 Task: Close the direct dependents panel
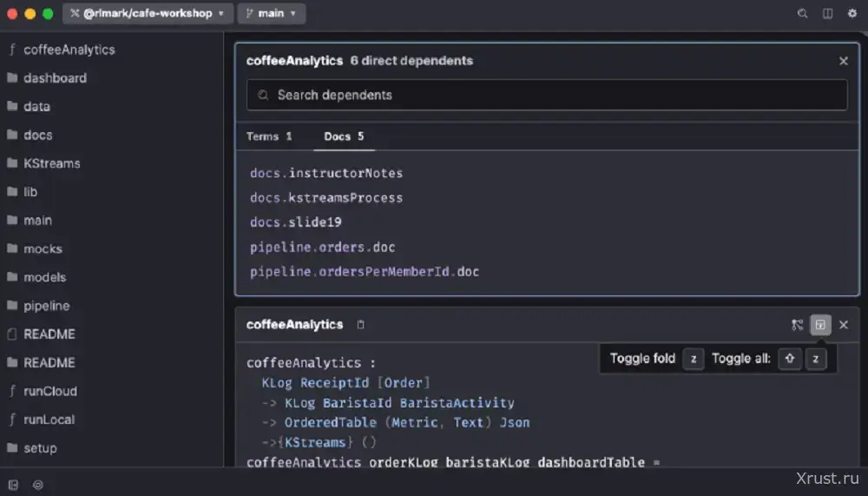[x=843, y=61]
